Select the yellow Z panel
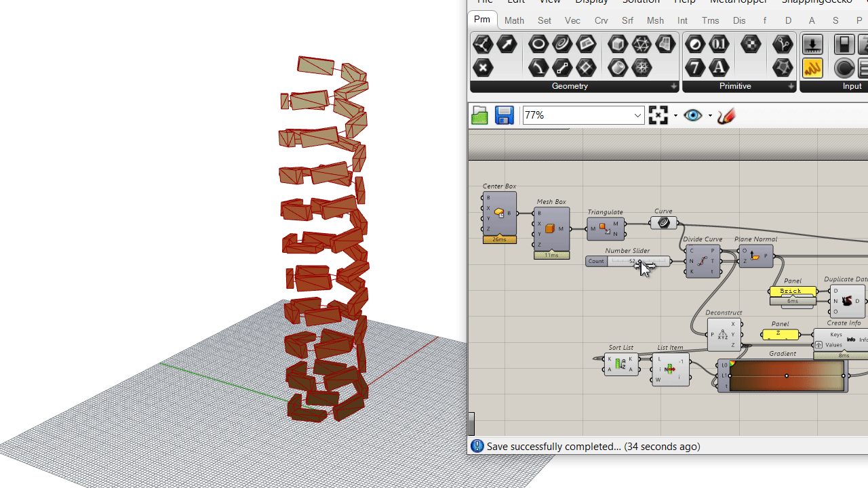The image size is (868, 488). pos(780,334)
